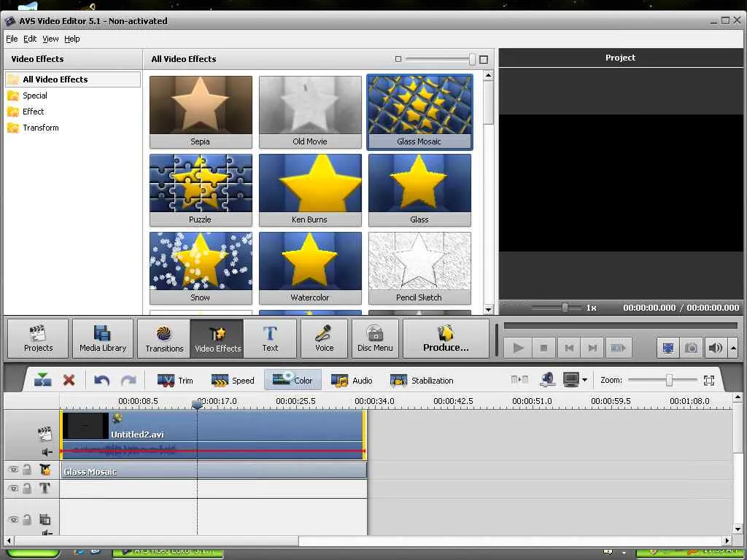Select the Pencil Sketch effect thumbnail
This screenshot has height=560, width=747.
pyautogui.click(x=419, y=268)
